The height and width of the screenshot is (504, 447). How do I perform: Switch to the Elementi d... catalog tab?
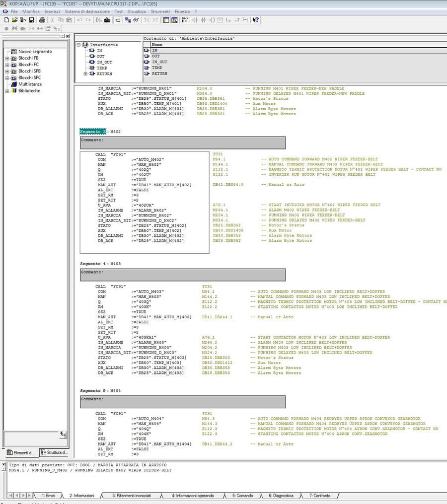point(21,452)
